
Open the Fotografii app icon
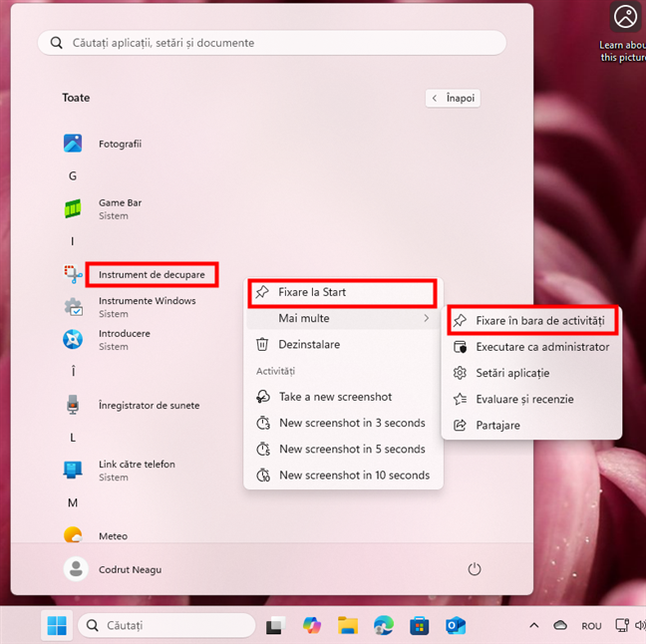(73, 144)
